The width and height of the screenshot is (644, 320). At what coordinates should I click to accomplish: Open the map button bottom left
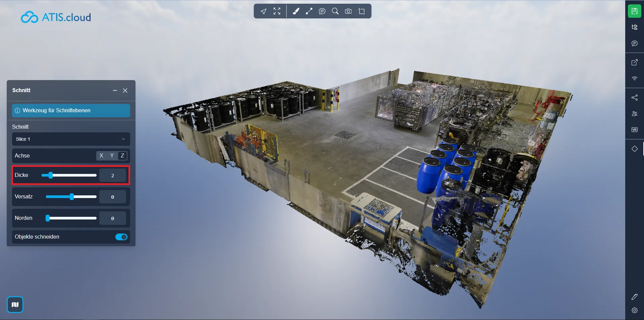(15, 305)
